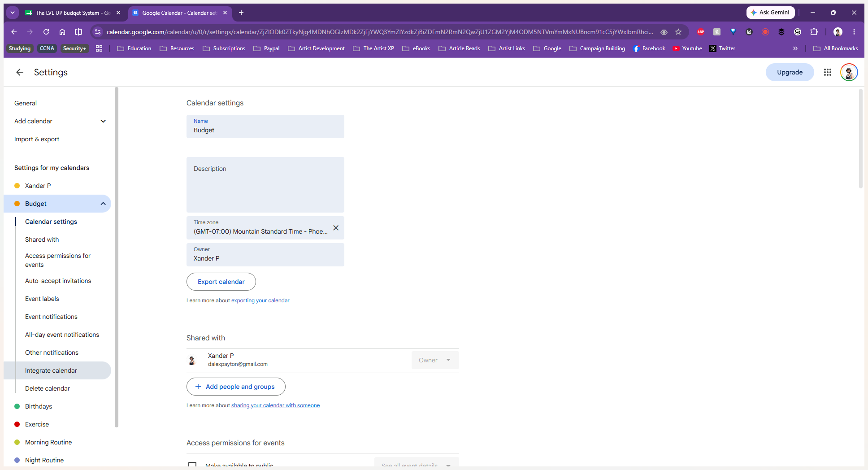This screenshot has width=868, height=470.
Task: Select Delete calendar in the sidebar
Action: [x=48, y=388]
